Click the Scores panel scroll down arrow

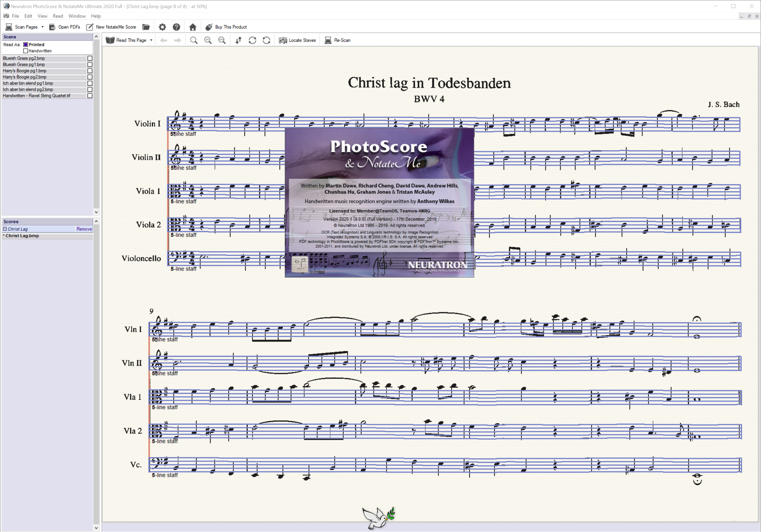point(96,528)
